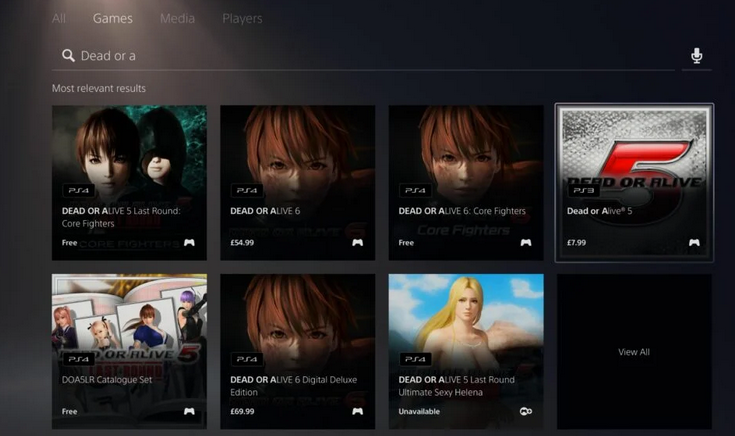
Task: Select DEAD OR ALIVE 6 Digital Deluxe Edition
Action: (x=297, y=351)
